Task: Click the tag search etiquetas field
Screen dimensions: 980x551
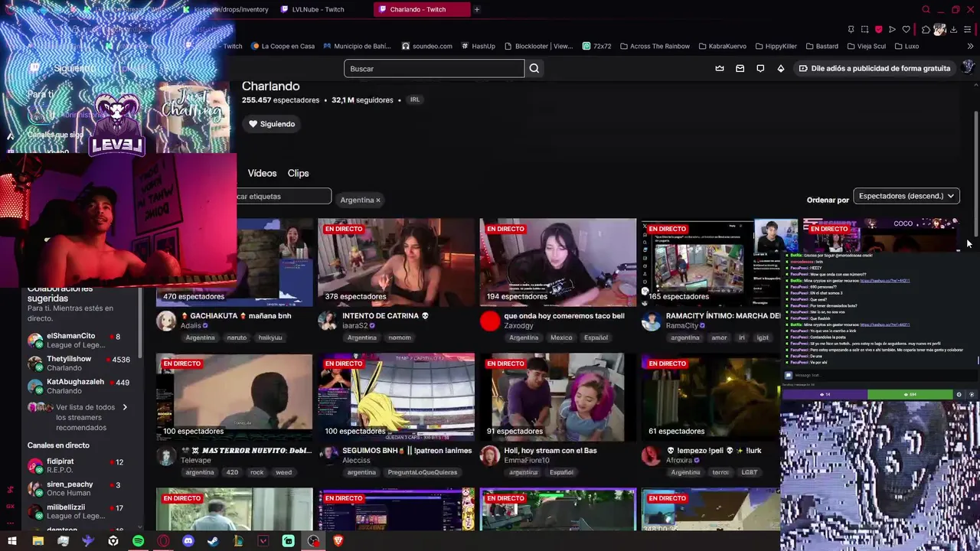Action: 283,197
